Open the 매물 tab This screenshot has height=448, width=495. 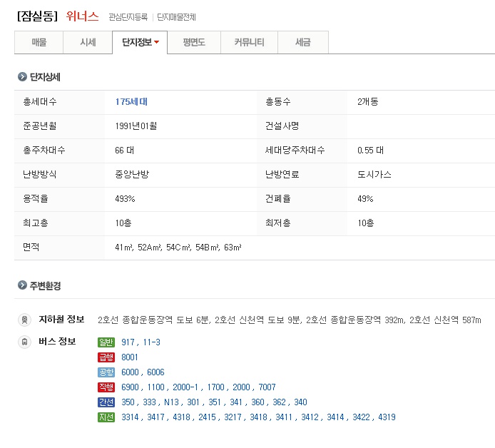[39, 42]
